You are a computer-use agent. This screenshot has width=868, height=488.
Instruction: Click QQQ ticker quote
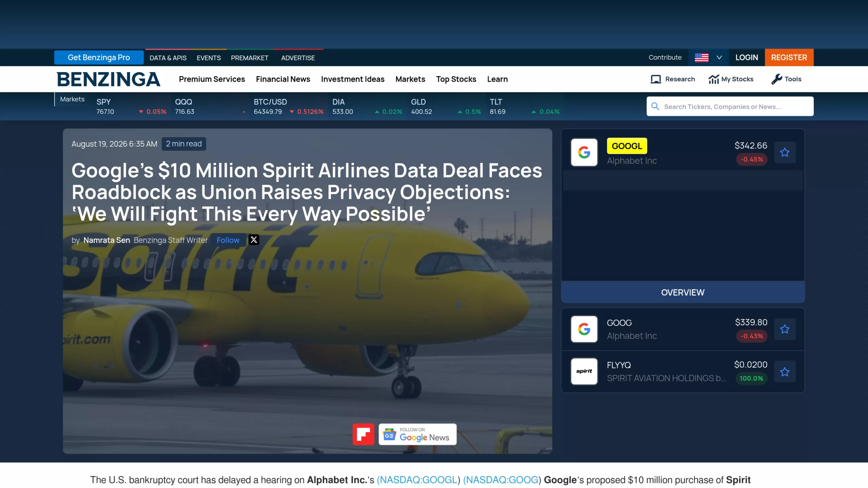click(210, 106)
